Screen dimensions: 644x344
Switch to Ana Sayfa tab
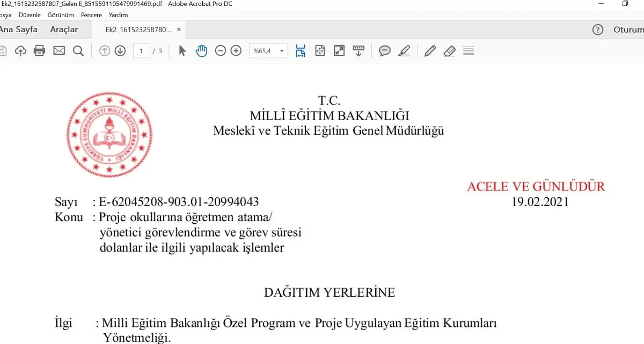tap(19, 30)
